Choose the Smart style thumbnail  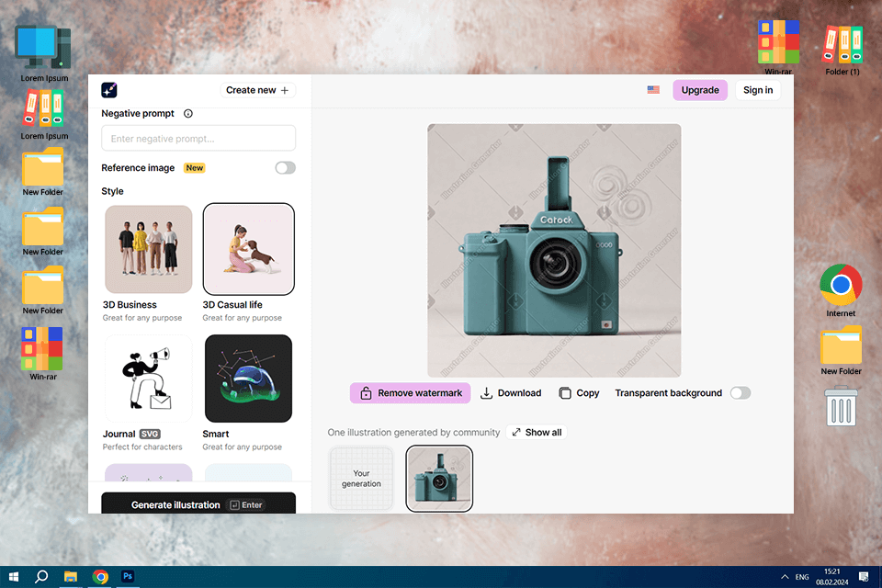249,379
